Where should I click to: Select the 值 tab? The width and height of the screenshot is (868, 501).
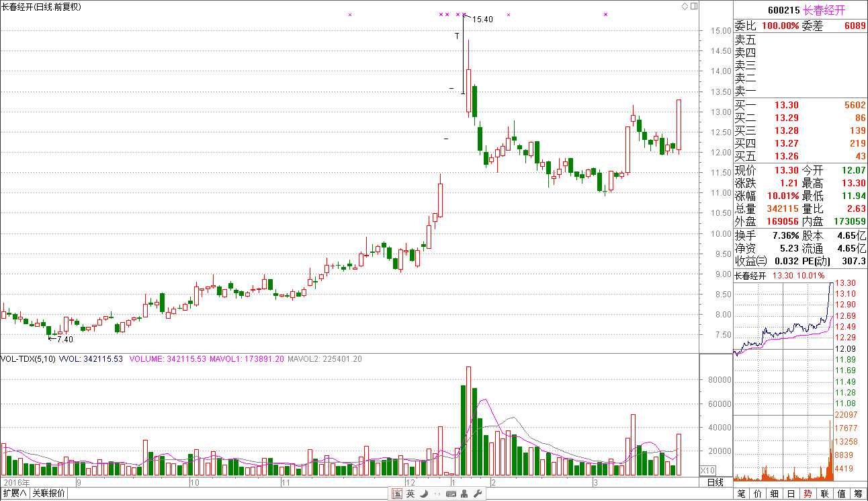(x=842, y=494)
